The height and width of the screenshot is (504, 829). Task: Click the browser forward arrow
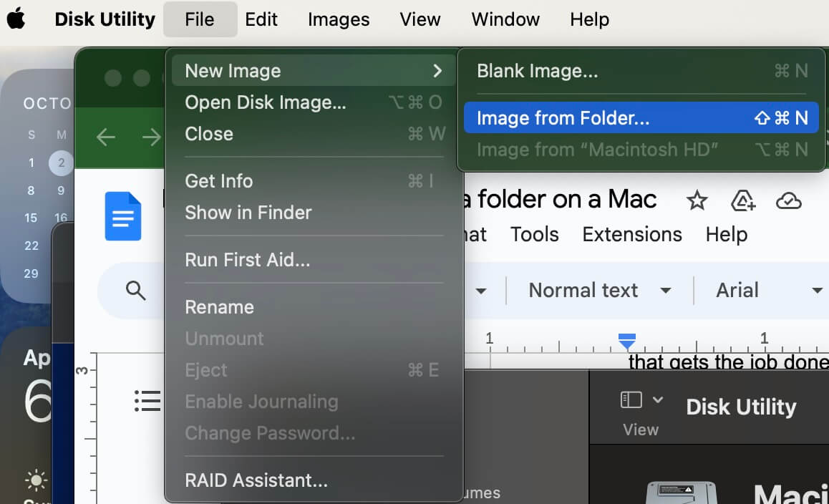coord(151,137)
